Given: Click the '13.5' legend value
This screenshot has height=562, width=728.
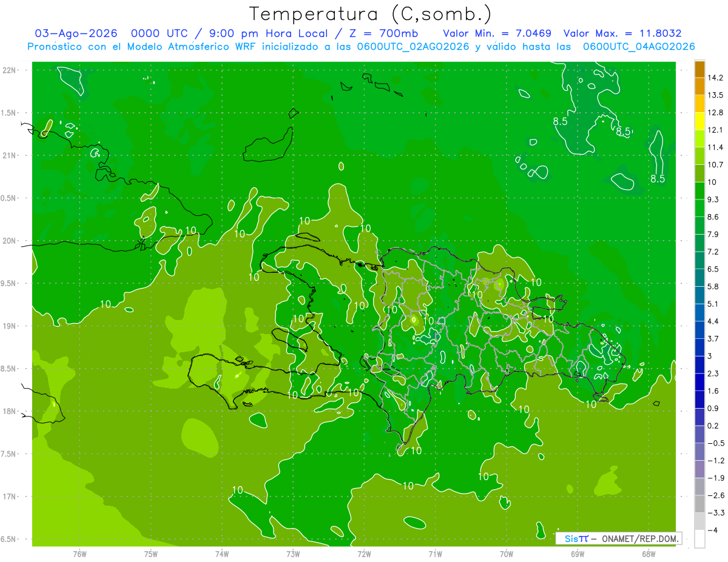Looking at the screenshot, I should [715, 95].
